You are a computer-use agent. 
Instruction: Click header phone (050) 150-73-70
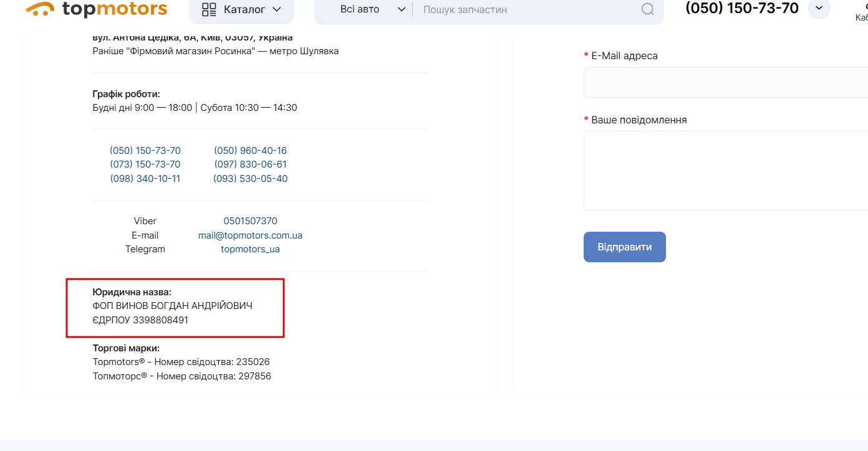pos(742,8)
